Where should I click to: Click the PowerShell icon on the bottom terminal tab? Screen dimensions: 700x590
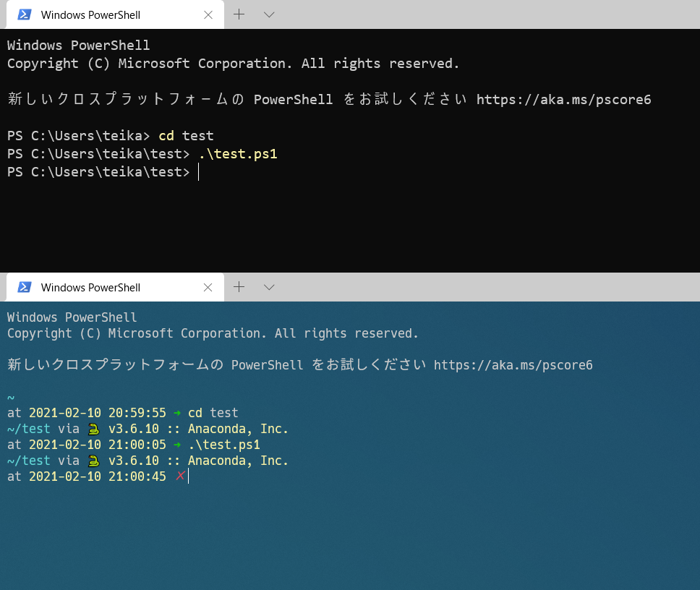coord(24,287)
